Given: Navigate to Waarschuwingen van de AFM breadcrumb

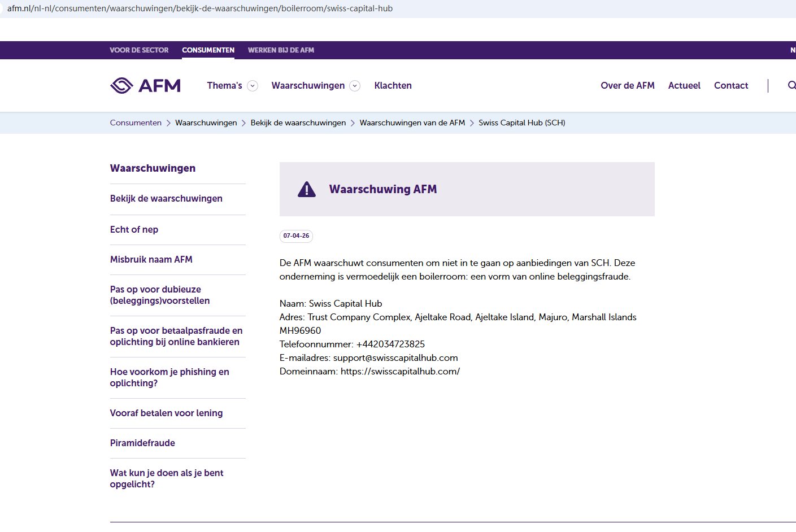Looking at the screenshot, I should tap(412, 123).
